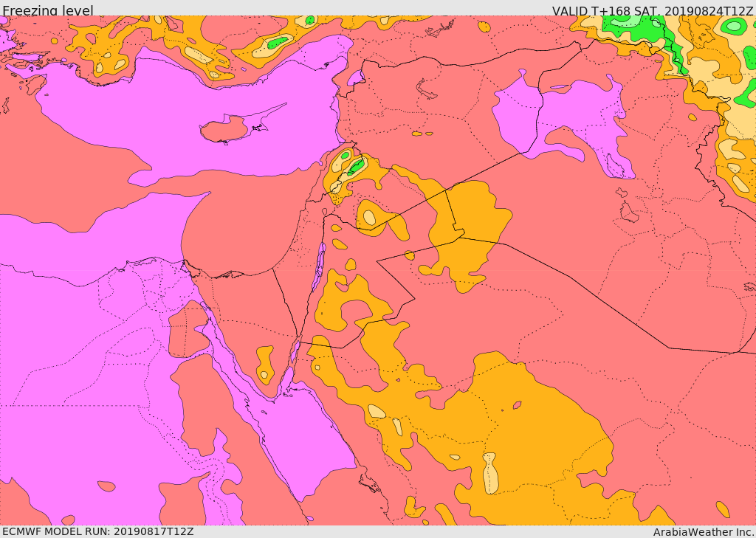Click the green freezing-level patch over Lebanon
756x538 pixels.
356,167
